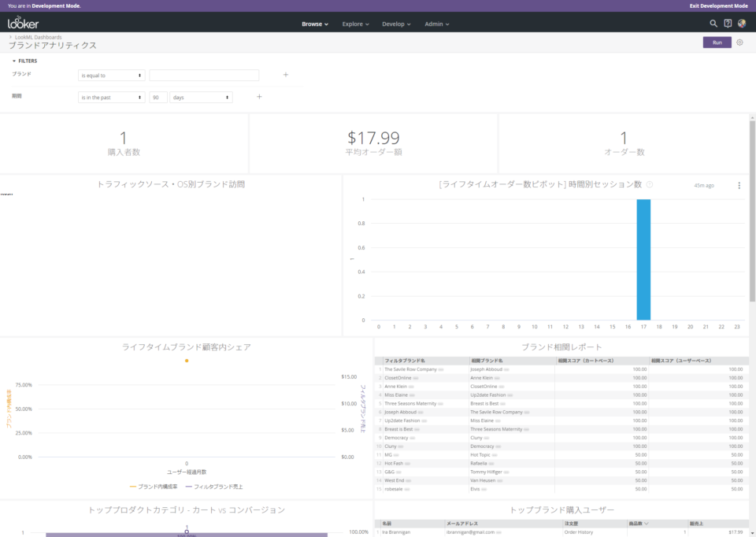The width and height of the screenshot is (756, 537).
Task: Open the 'days' unit dropdown
Action: [200, 98]
